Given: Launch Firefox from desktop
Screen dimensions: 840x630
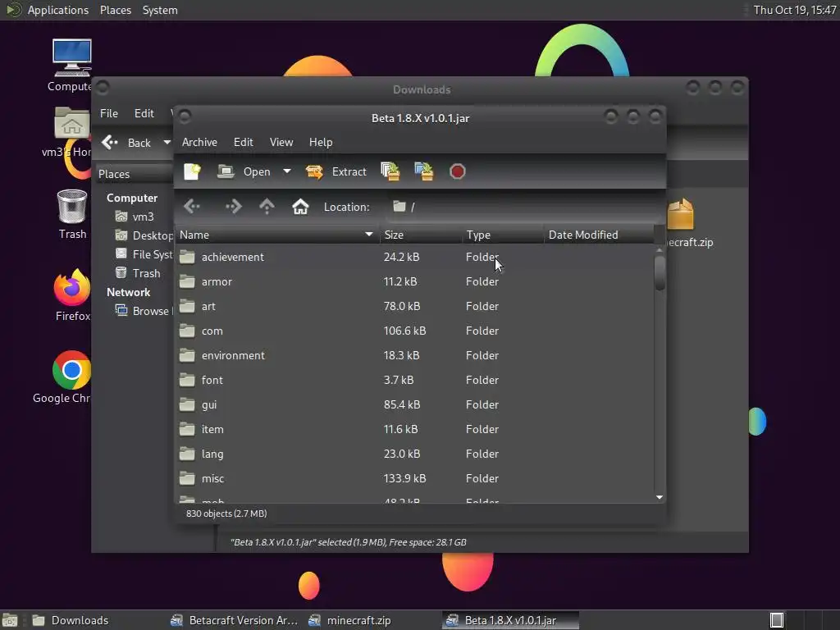Looking at the screenshot, I should pos(72,294).
